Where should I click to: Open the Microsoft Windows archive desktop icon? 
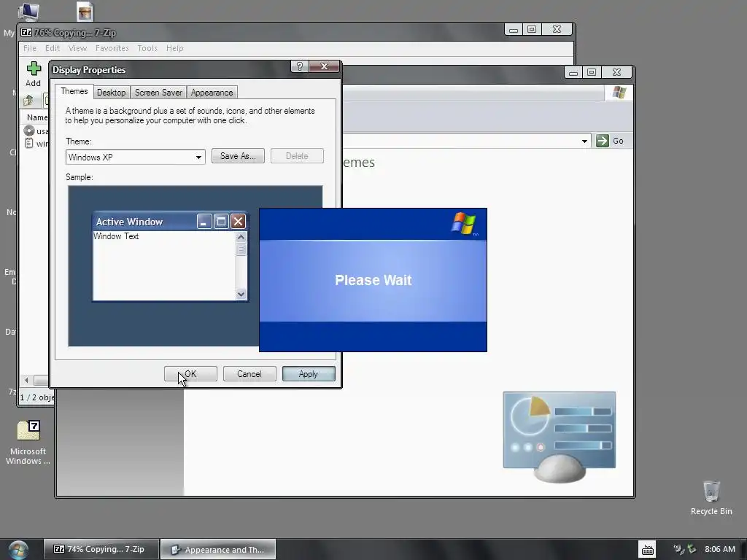pyautogui.click(x=28, y=443)
